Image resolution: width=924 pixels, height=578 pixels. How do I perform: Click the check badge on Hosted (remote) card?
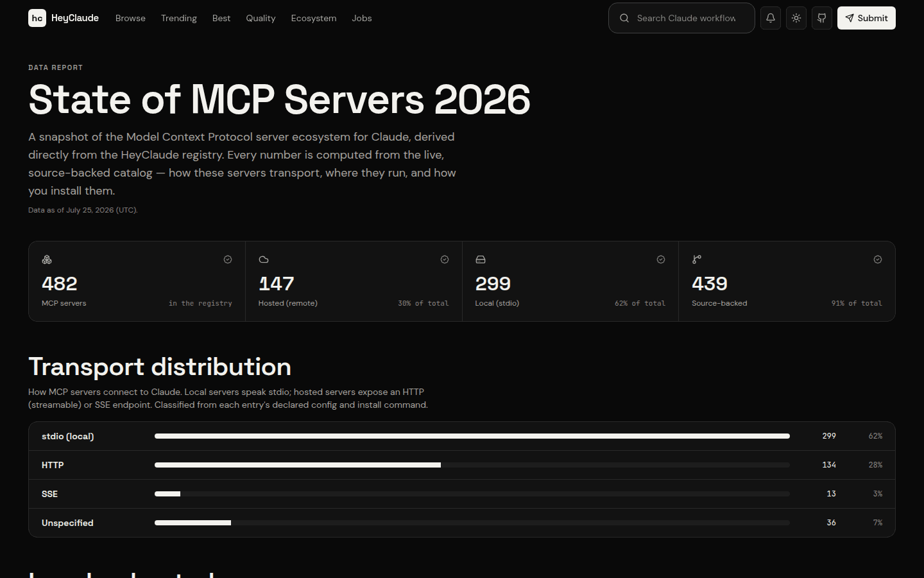coord(445,259)
